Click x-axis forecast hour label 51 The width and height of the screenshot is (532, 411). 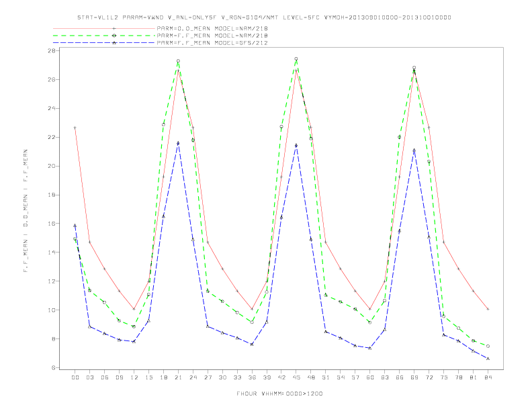point(326,377)
